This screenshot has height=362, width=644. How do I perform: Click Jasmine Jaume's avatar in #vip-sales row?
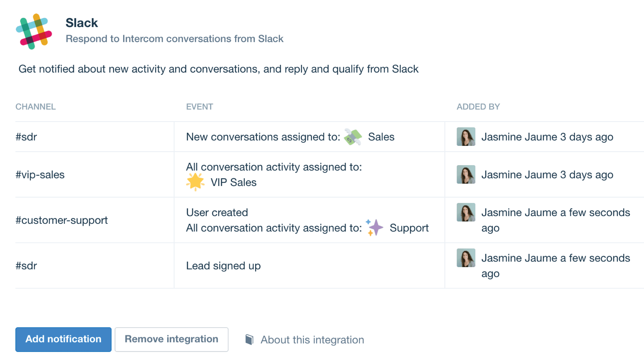point(466,174)
